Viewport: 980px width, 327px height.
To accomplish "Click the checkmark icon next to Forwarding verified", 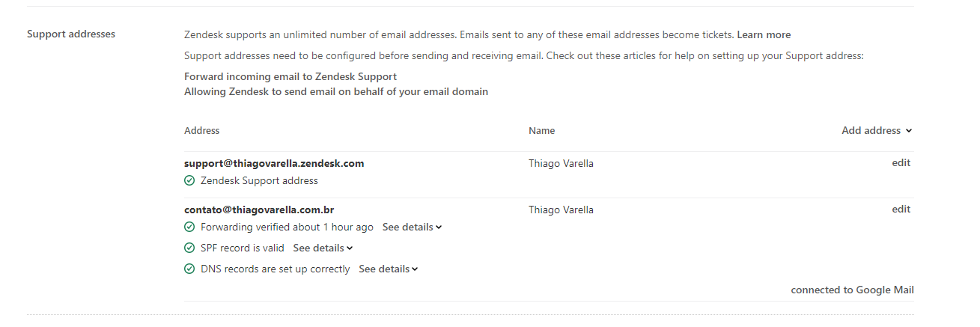I will pos(189,227).
